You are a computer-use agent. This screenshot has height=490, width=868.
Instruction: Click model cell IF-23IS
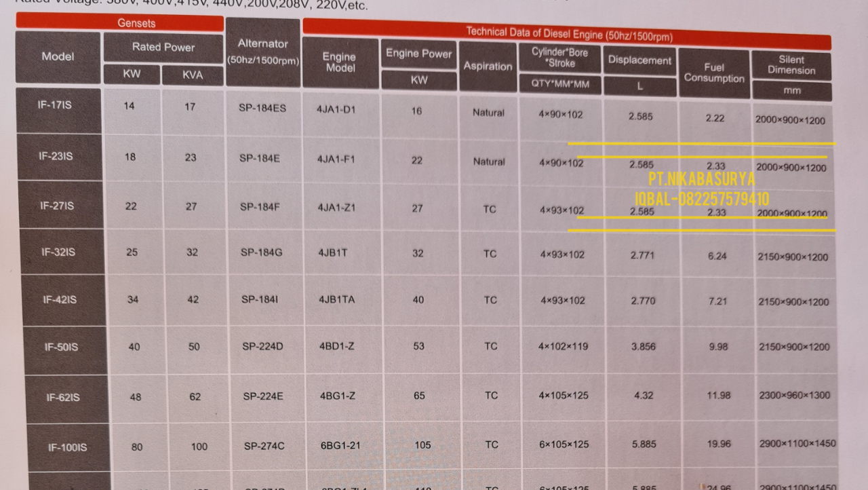(56, 157)
